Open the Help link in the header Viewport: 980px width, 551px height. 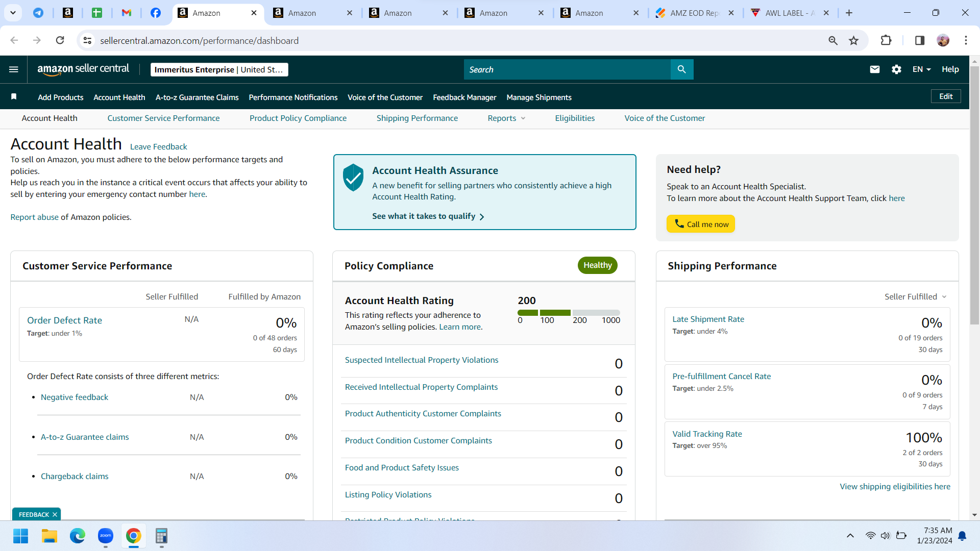click(x=950, y=69)
